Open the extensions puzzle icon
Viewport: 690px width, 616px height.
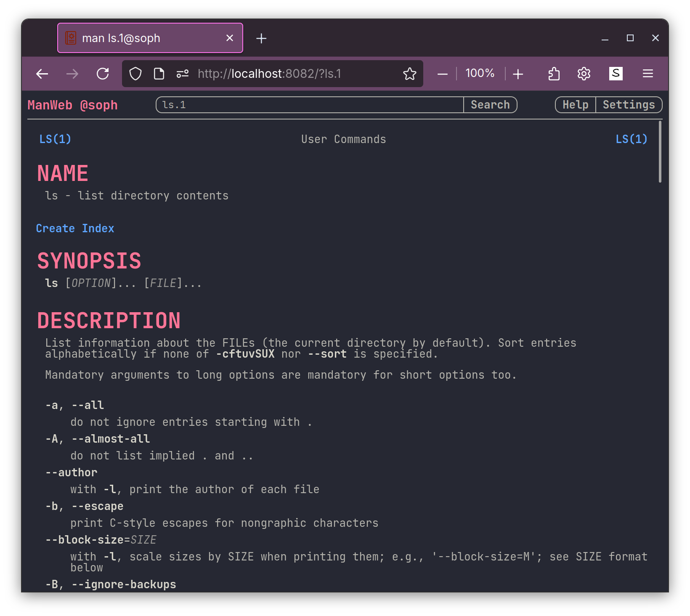pyautogui.click(x=554, y=74)
